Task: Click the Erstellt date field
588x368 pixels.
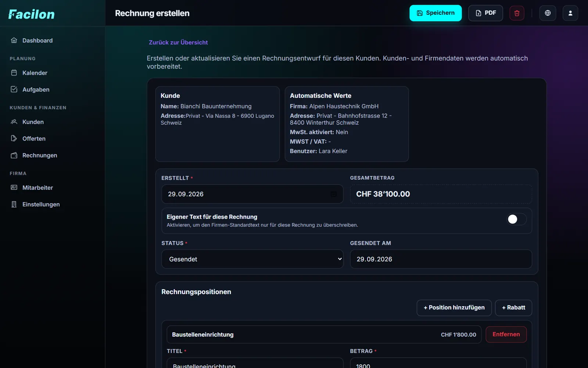Action: coord(252,194)
